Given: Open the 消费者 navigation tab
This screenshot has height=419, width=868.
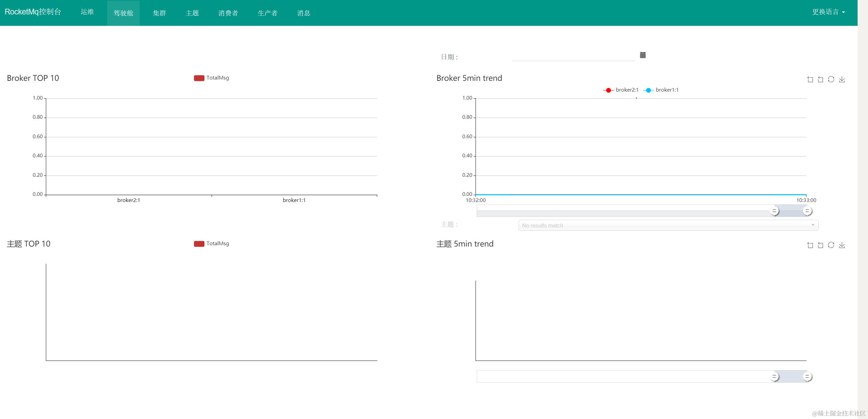Looking at the screenshot, I should [228, 13].
